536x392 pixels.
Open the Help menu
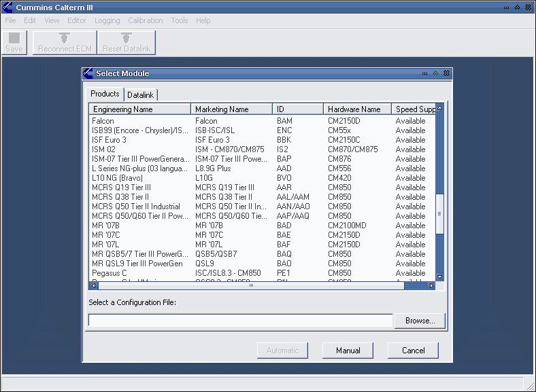pos(203,20)
